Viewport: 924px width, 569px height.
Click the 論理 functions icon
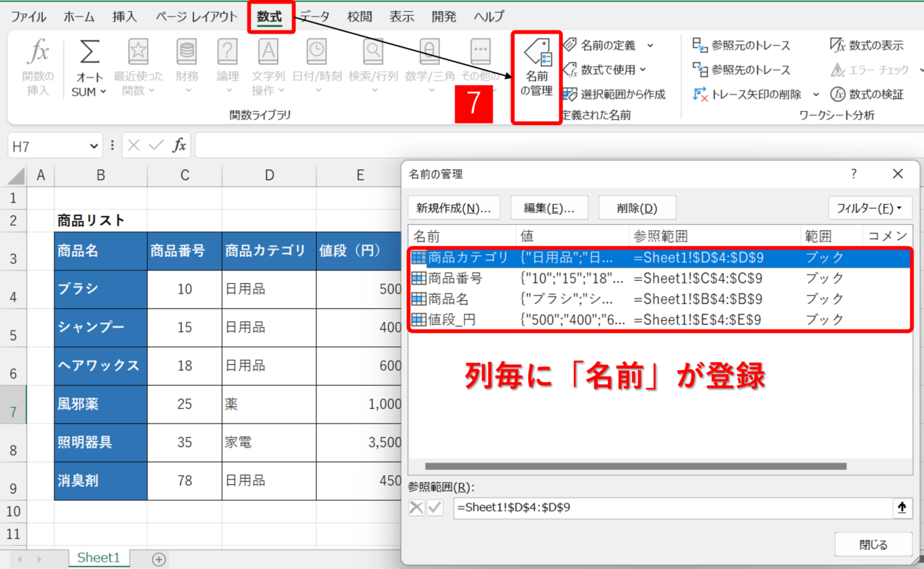point(227,53)
